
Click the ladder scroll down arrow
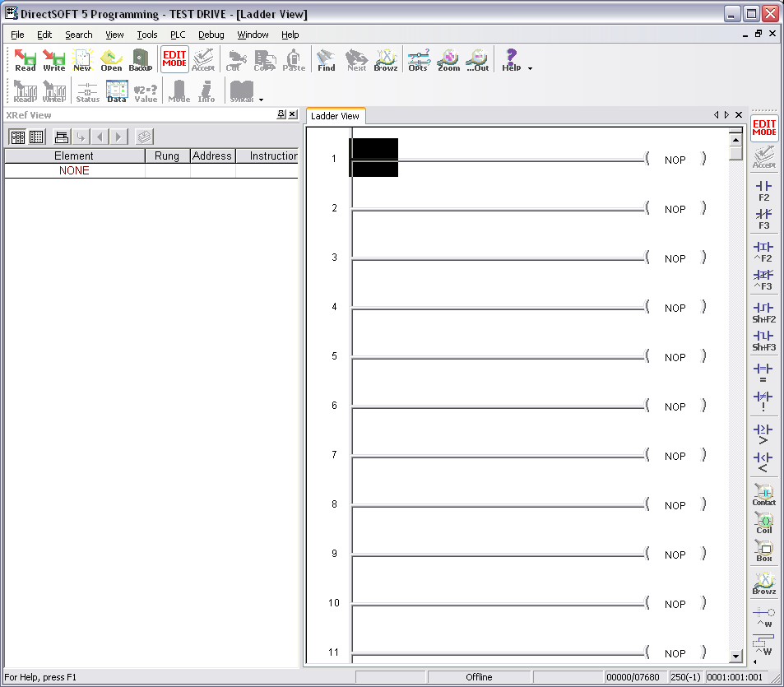(735, 657)
